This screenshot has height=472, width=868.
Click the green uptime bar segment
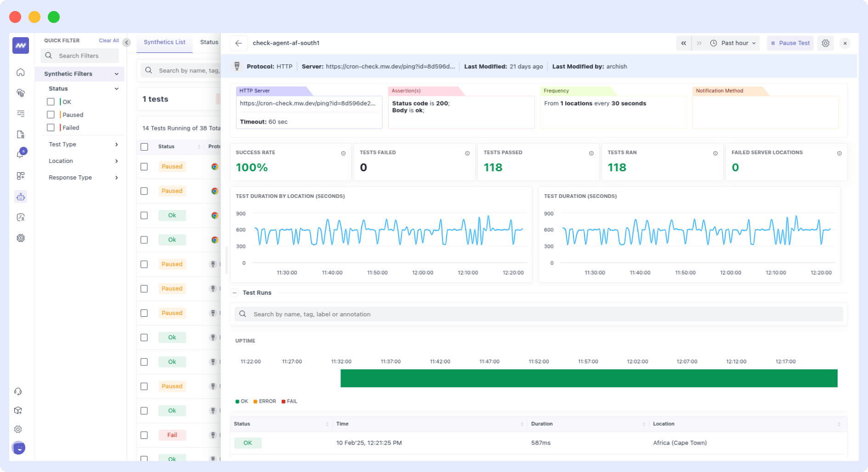(x=588, y=378)
